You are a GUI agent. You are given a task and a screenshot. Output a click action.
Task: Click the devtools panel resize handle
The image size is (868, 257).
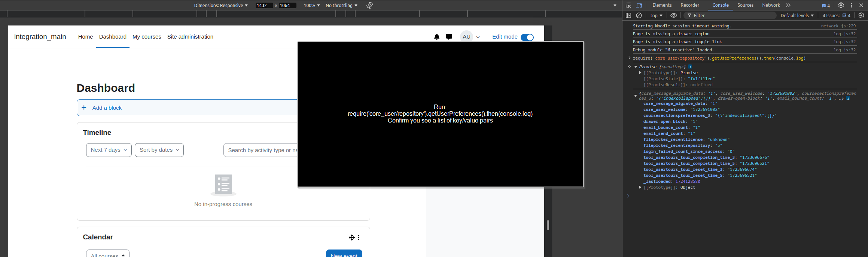click(x=548, y=225)
